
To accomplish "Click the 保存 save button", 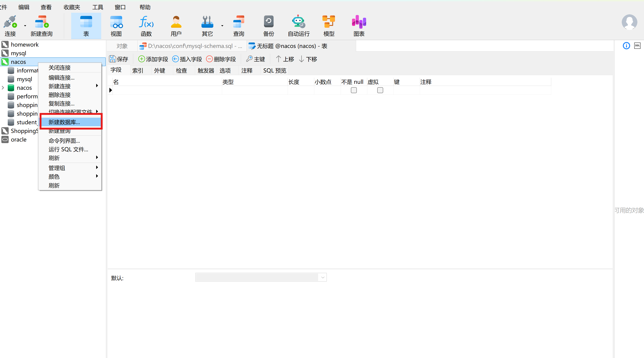I will pyautogui.click(x=119, y=59).
